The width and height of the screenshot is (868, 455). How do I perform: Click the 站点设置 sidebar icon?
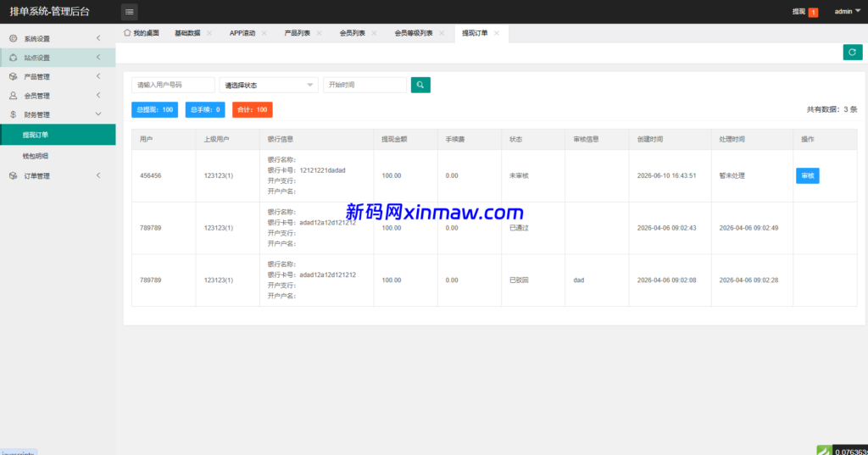14,58
